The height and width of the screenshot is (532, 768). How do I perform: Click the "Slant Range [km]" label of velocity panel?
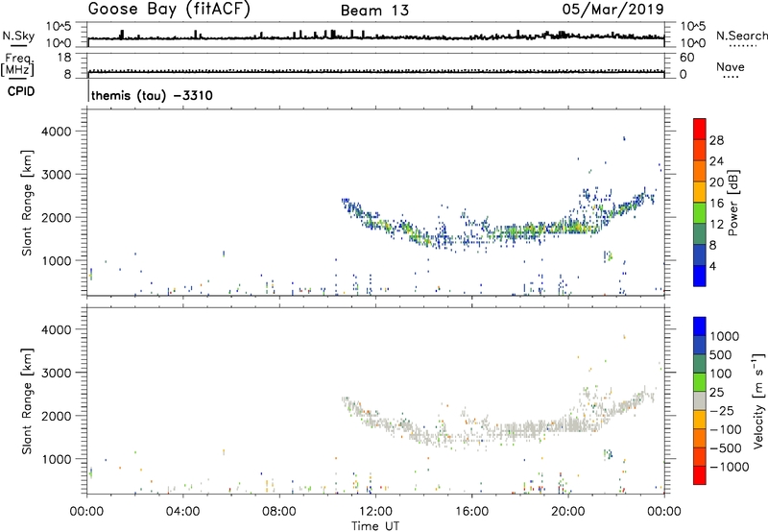27,400
